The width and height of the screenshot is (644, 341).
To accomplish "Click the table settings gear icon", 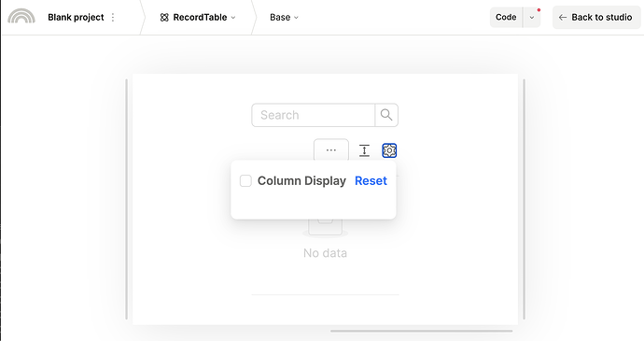I will [389, 150].
